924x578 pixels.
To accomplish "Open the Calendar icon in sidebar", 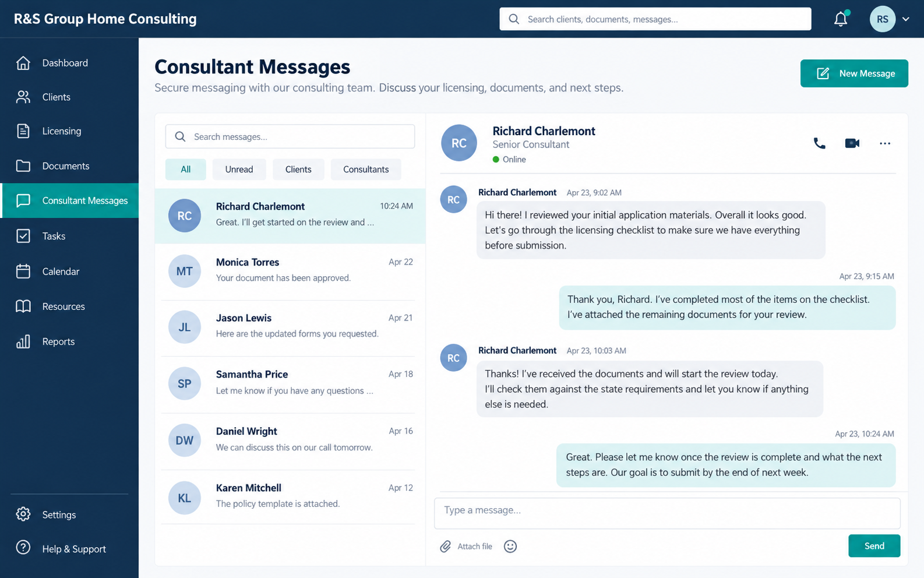I will [23, 272].
